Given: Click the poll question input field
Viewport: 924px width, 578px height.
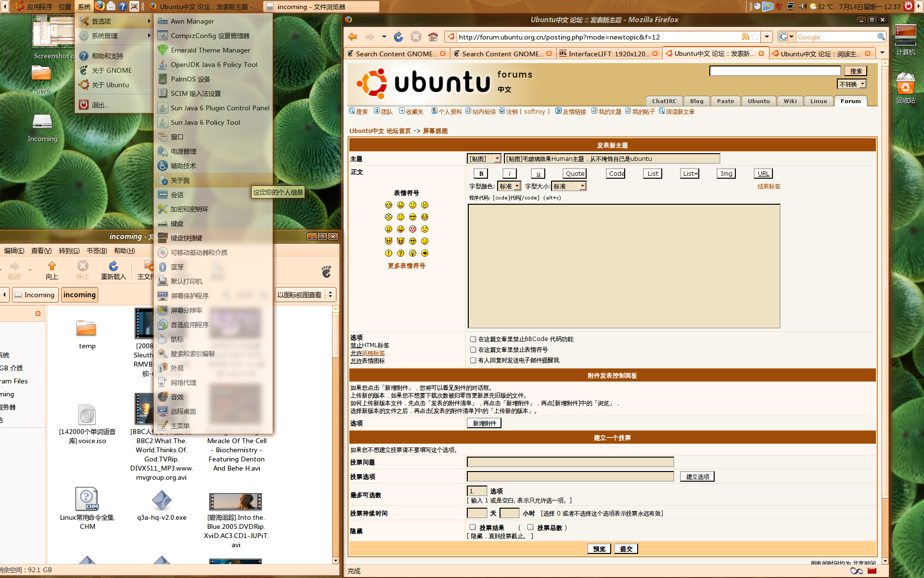Looking at the screenshot, I should point(570,462).
